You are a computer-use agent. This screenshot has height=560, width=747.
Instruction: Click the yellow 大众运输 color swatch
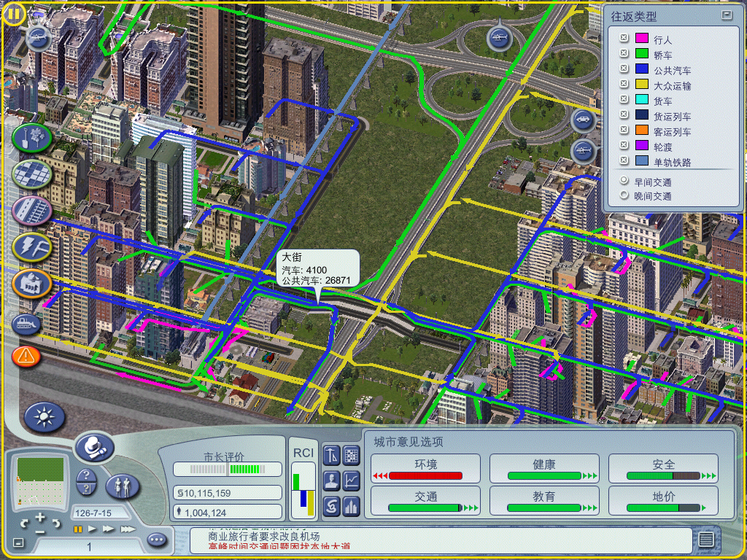tap(642, 84)
